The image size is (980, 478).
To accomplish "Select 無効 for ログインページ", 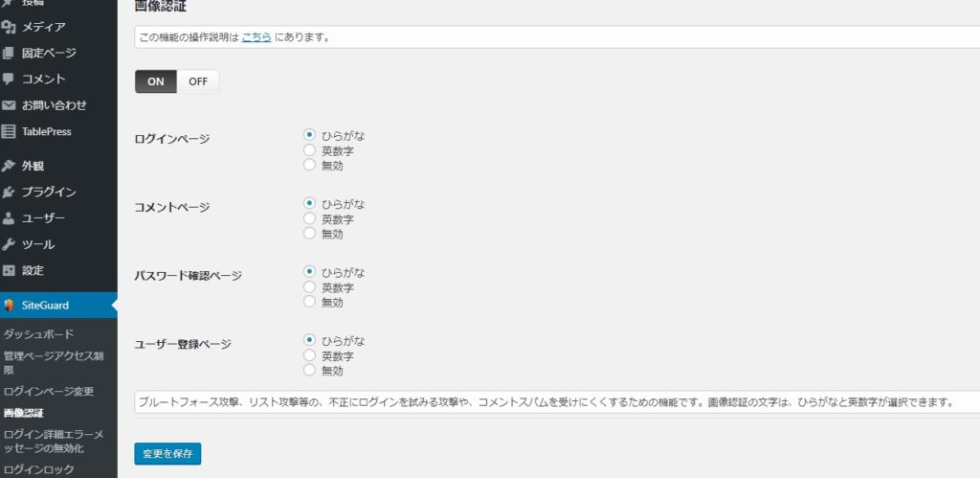I will click(309, 165).
